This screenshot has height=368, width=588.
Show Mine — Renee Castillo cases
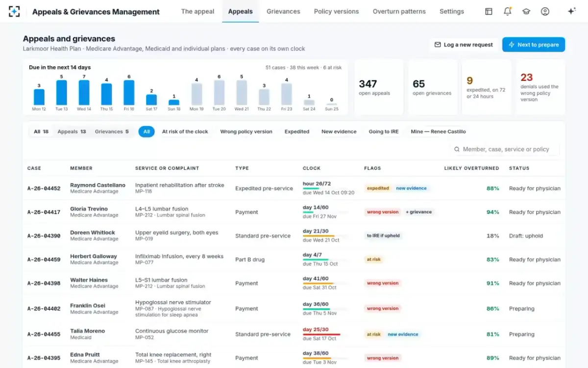pos(438,131)
